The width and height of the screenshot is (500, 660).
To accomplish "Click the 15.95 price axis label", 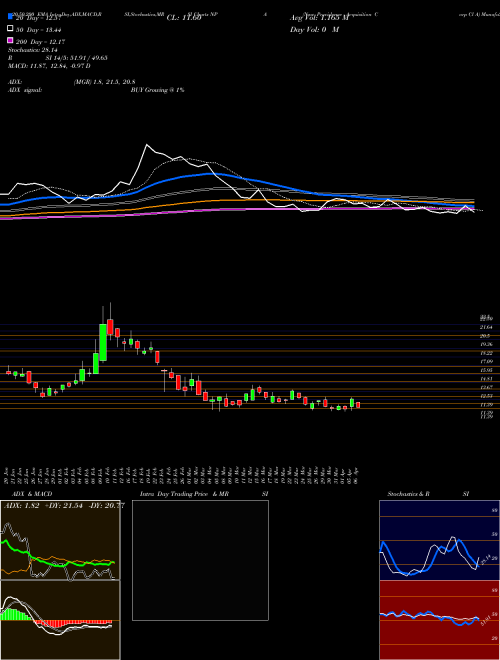I will coord(487,370).
